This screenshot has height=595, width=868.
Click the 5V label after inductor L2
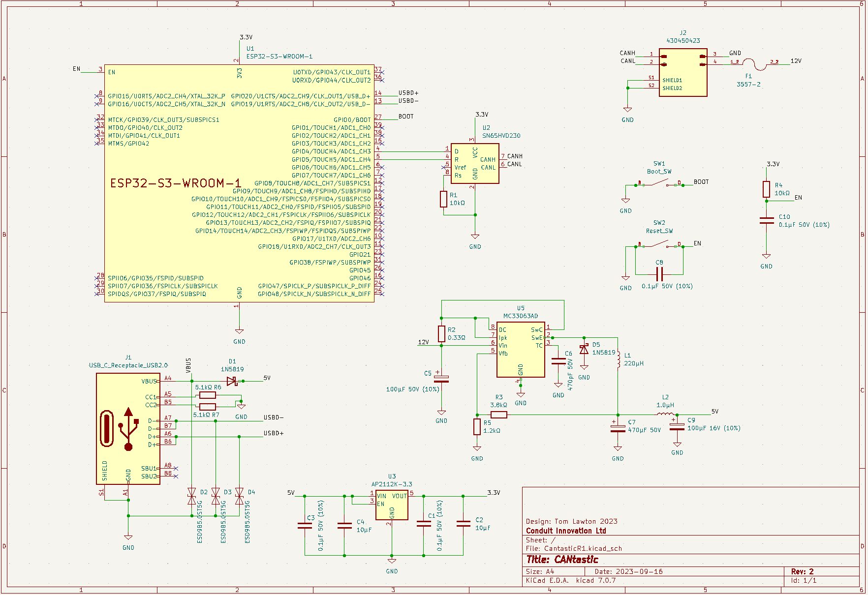[715, 411]
